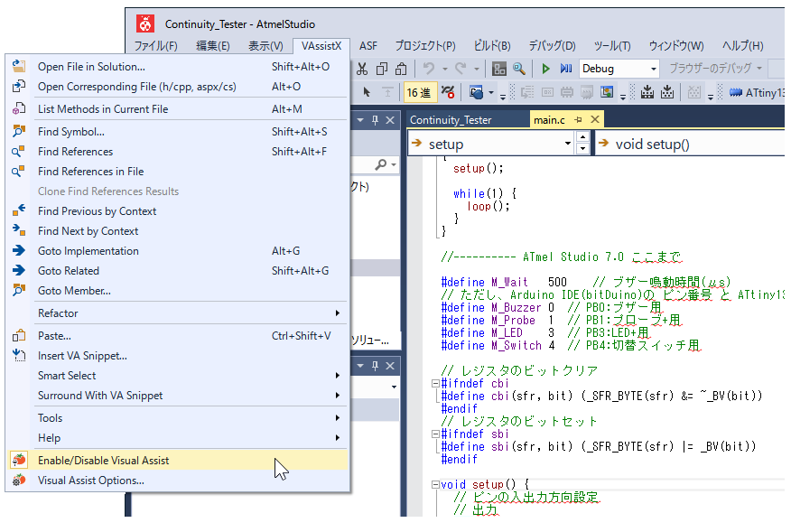Click the Cut scissors toolbar icon
Image resolution: width=791 pixels, height=532 pixels.
pyautogui.click(x=362, y=69)
